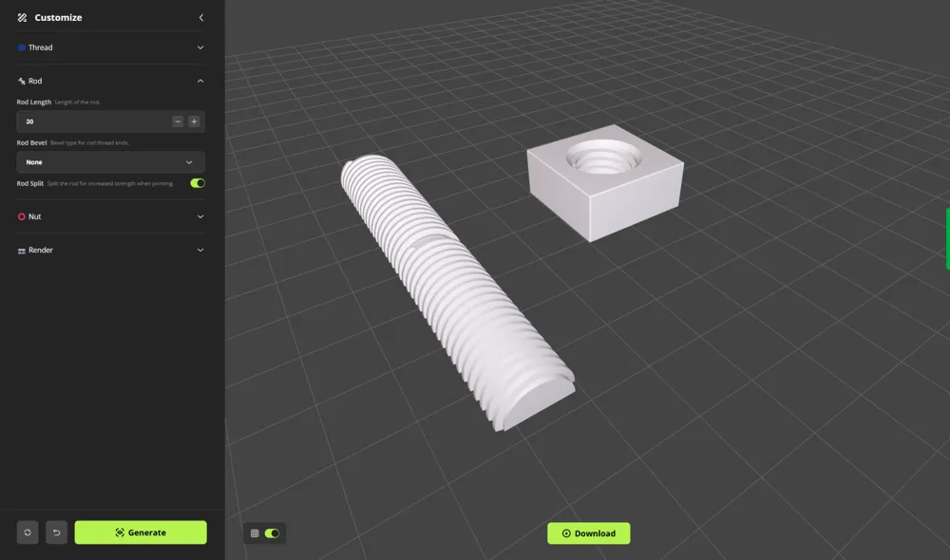This screenshot has height=560, width=950.
Task: Click the Thread section color icon
Action: click(21, 47)
